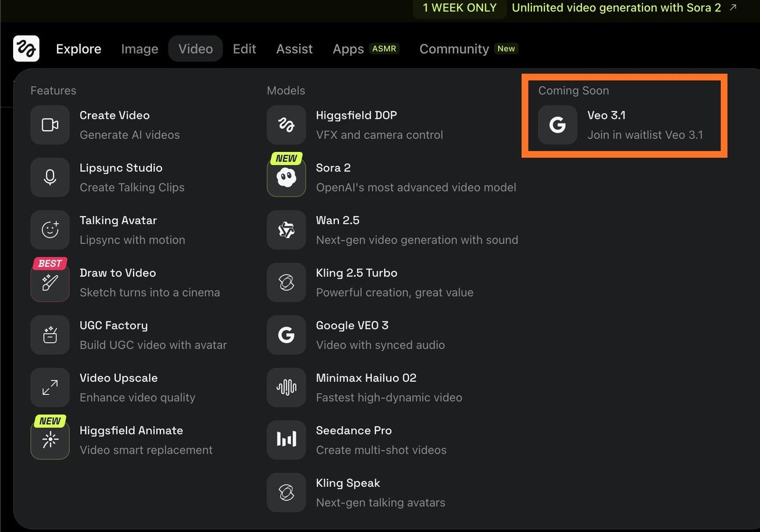
Task: Open Higgsfield Animate sparkle icon
Action: point(50,440)
